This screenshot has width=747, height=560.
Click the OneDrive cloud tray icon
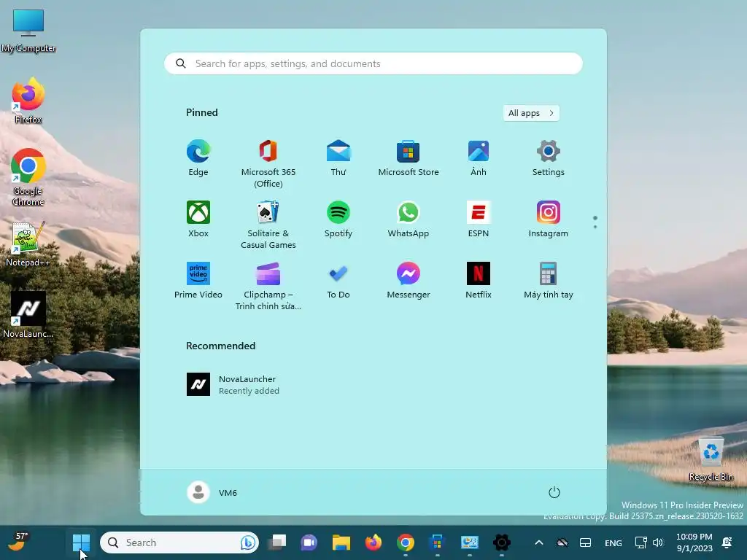562,542
